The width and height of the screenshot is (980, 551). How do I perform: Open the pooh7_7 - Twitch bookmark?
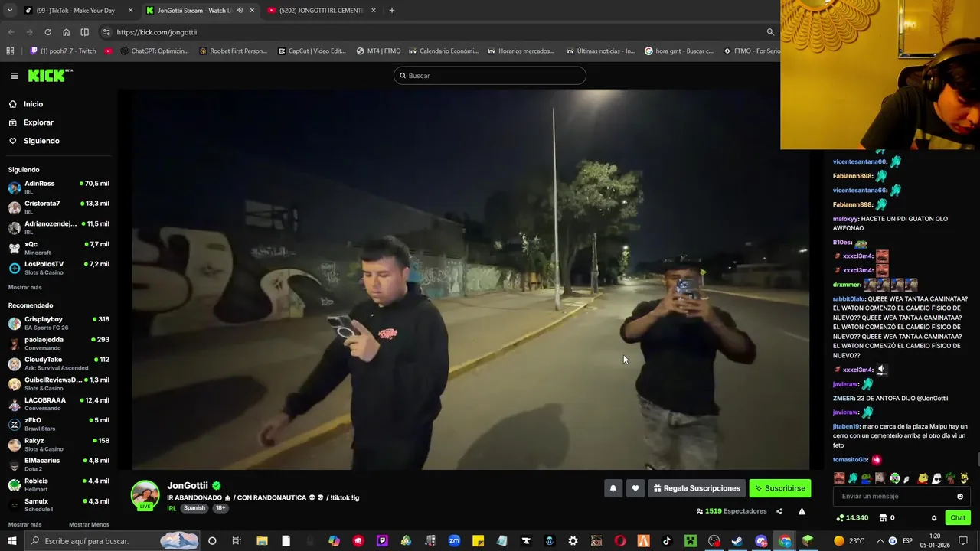63,51
